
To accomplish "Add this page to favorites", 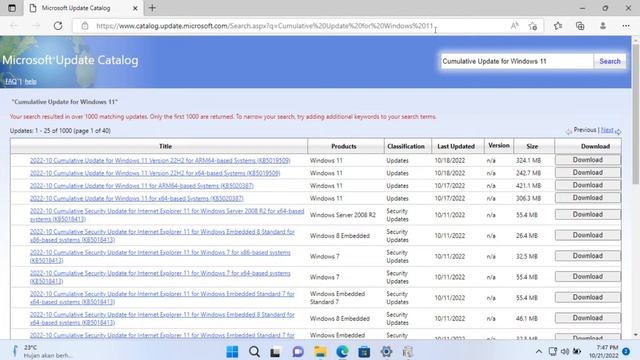I will [x=533, y=26].
